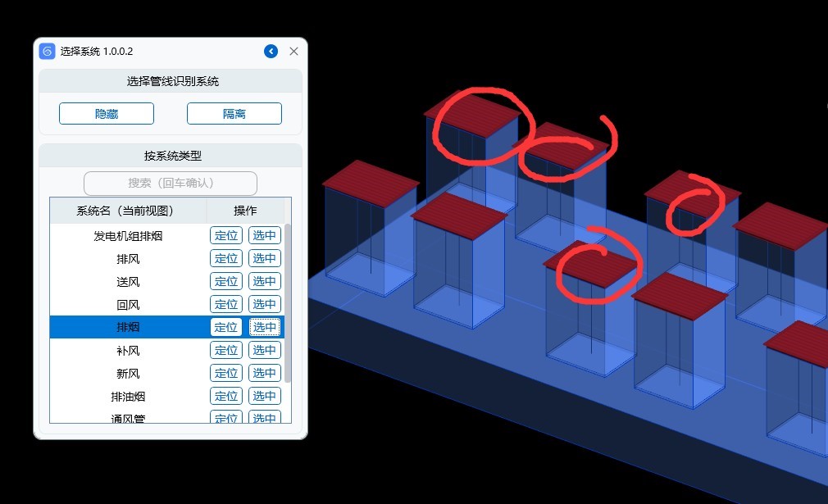This screenshot has width=828, height=504.
Task: Select the 新风 list row name
Action: tap(128, 374)
